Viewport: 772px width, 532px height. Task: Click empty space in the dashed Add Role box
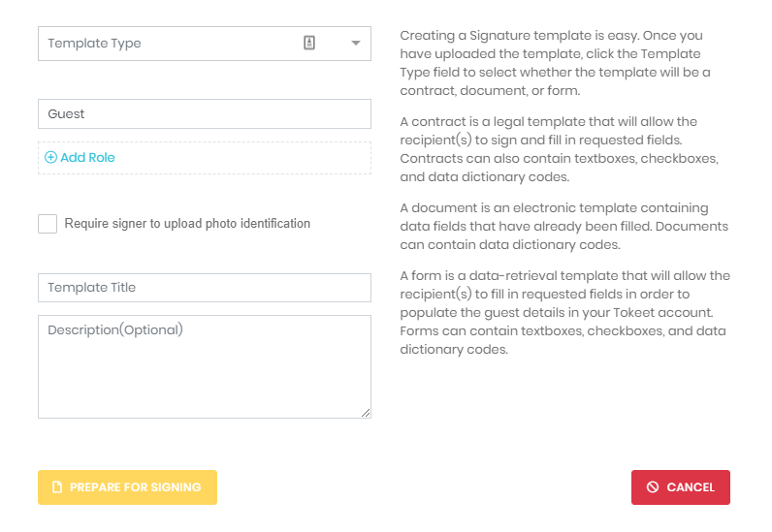coord(246,158)
